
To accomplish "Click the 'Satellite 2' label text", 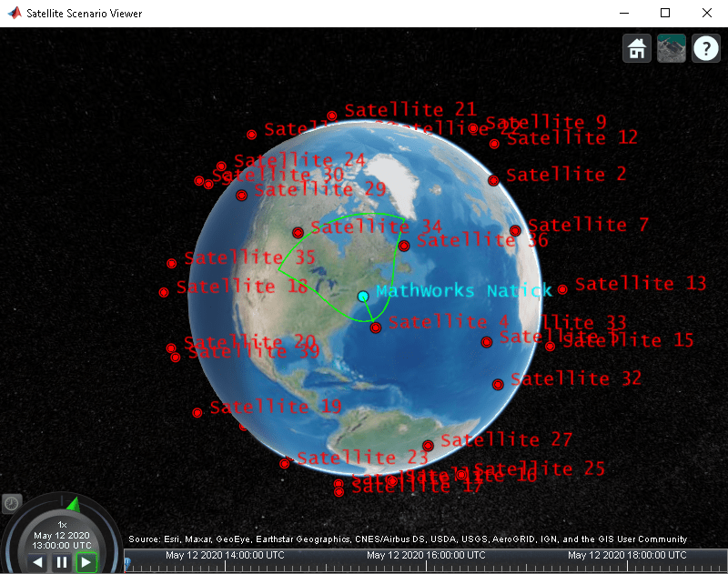I will pos(566,175).
